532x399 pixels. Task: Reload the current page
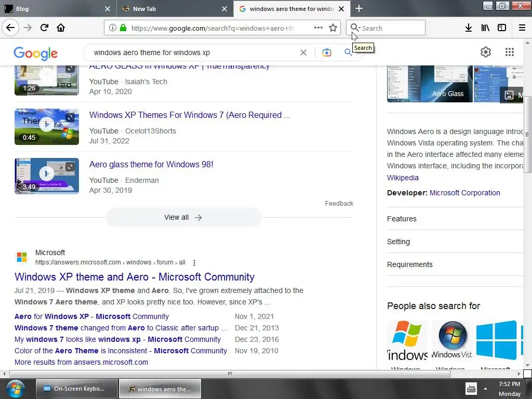44,28
